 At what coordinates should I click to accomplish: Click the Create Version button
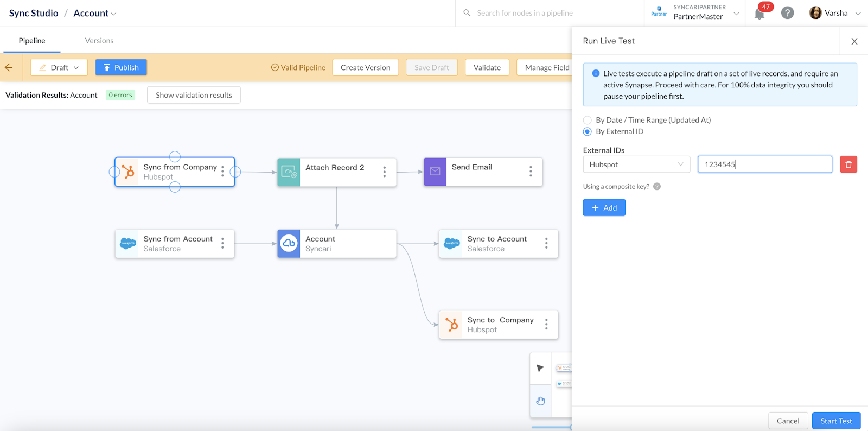365,67
